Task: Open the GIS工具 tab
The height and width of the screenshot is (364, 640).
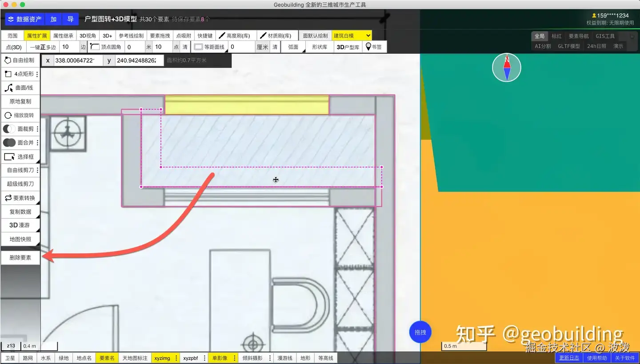Action: tap(605, 36)
